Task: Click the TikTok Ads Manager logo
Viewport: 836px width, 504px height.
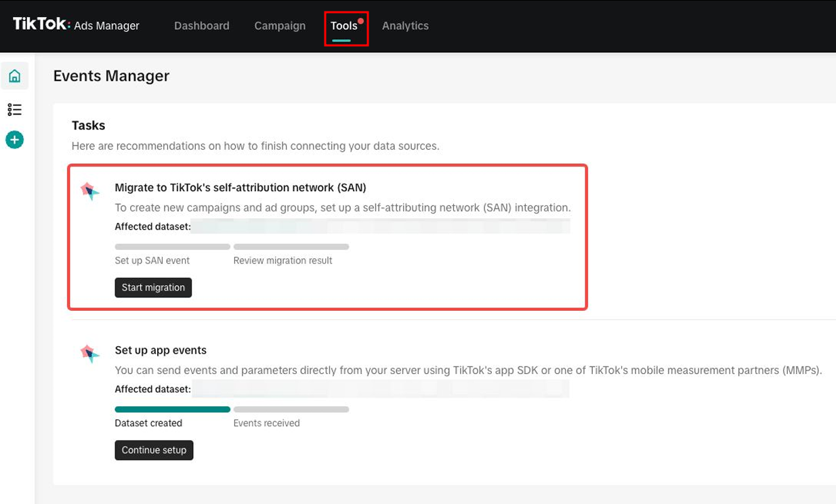Action: pyautogui.click(x=76, y=25)
